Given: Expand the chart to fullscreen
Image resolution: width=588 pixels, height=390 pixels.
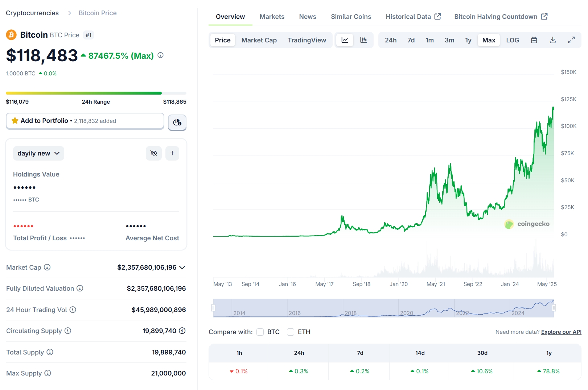Looking at the screenshot, I should tap(571, 40).
